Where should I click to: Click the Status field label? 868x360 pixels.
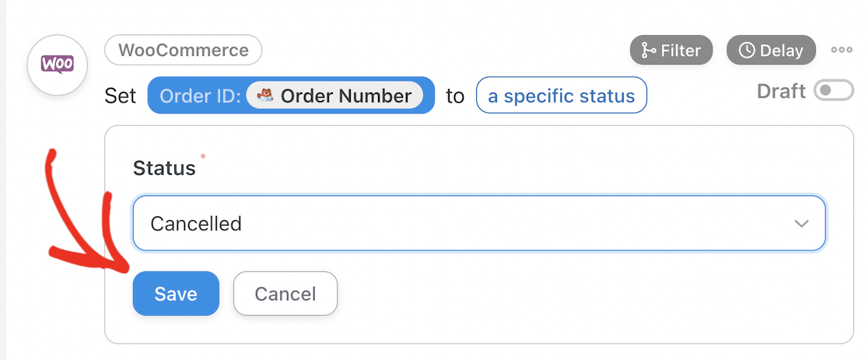tap(164, 167)
